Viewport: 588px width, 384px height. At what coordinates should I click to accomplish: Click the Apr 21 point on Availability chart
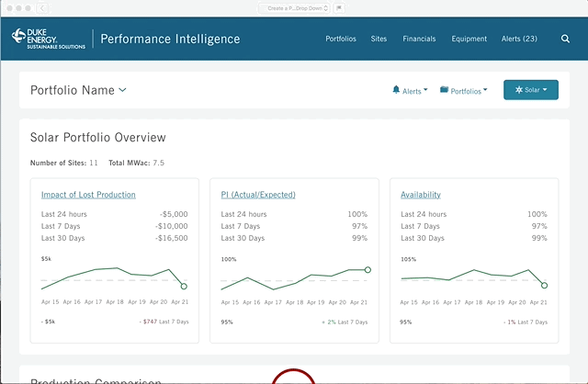pos(544,286)
